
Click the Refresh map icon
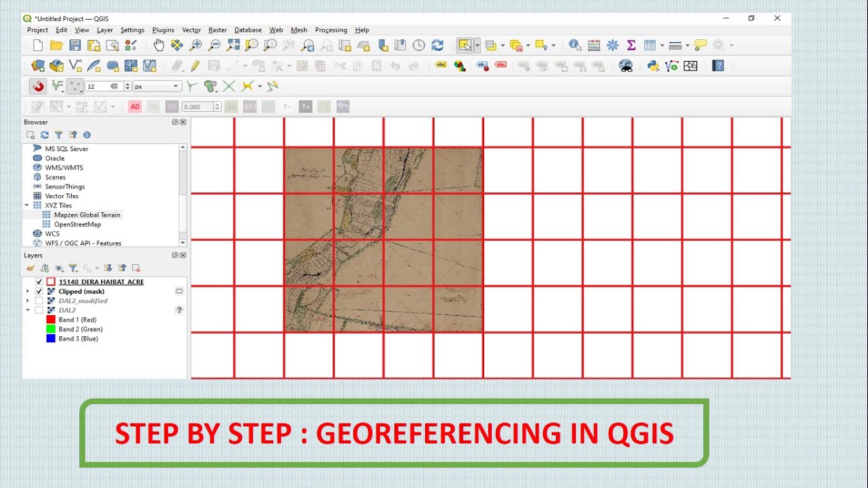pos(437,45)
